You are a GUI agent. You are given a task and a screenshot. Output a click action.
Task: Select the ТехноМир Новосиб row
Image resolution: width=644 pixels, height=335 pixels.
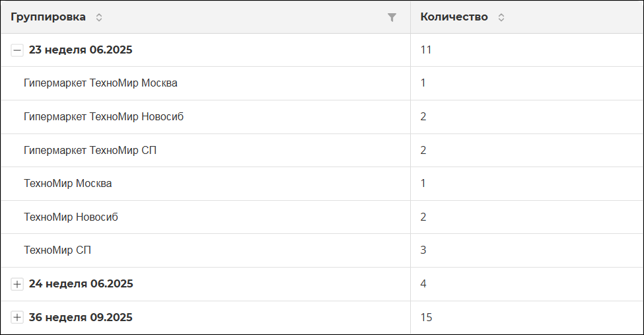click(322, 217)
